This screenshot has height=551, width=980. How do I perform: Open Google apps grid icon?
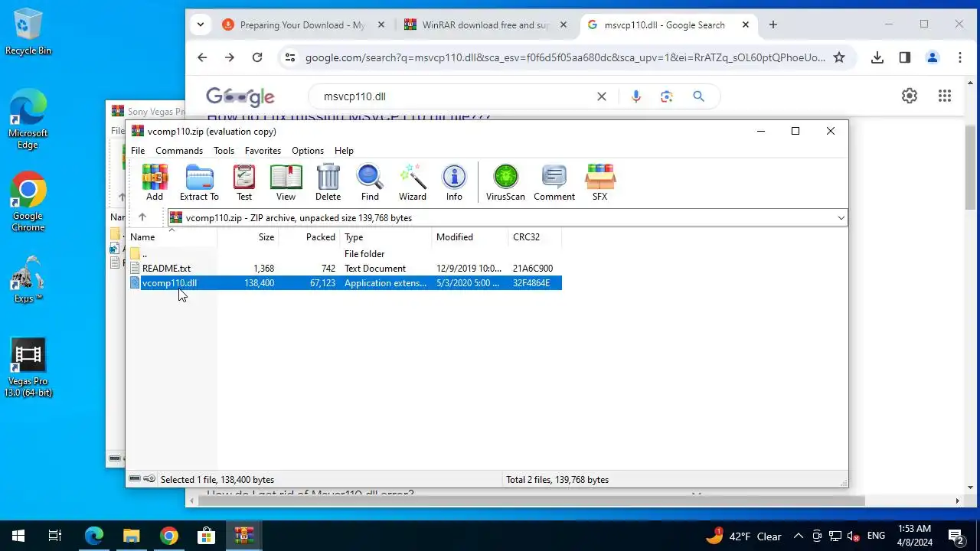(x=945, y=96)
